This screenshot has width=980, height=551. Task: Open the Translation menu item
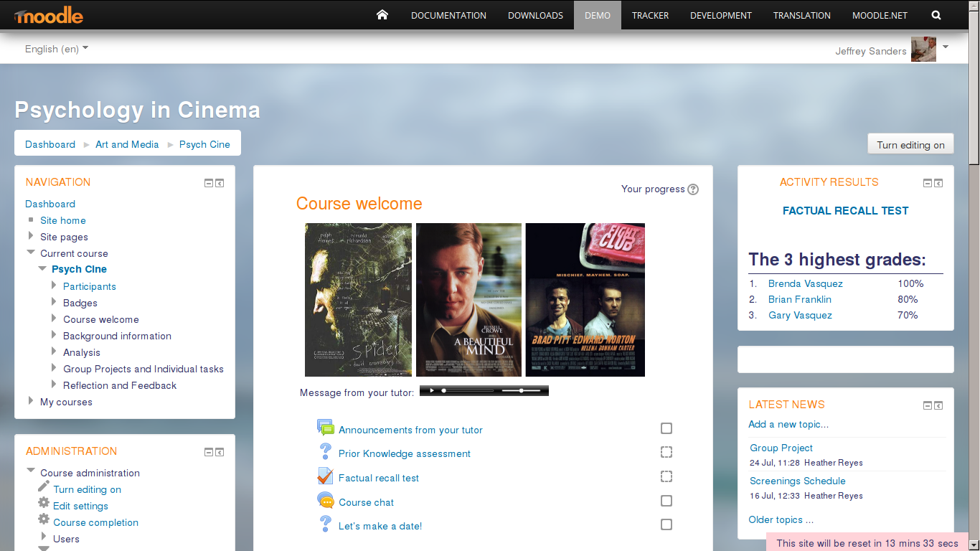click(x=802, y=15)
